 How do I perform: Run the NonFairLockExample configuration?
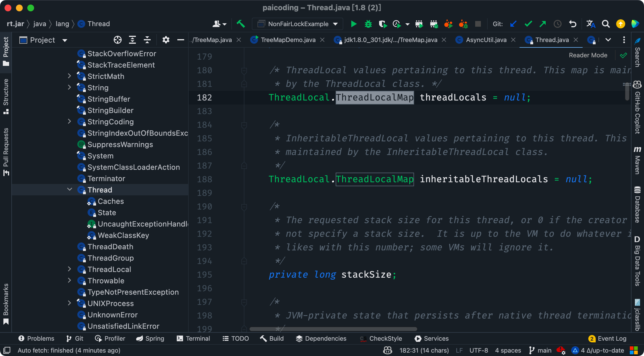tap(353, 24)
